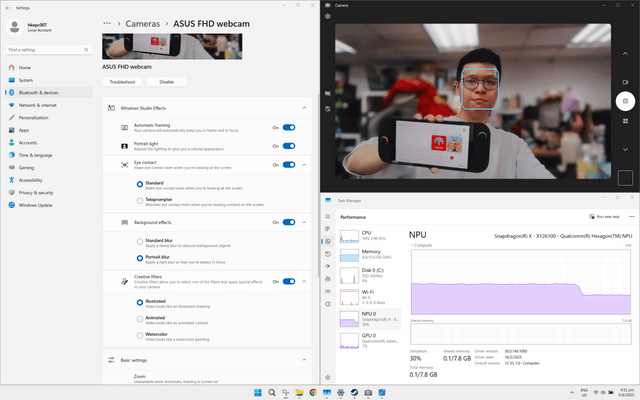
Task: Collapse Background effects options chevron
Action: click(x=304, y=222)
